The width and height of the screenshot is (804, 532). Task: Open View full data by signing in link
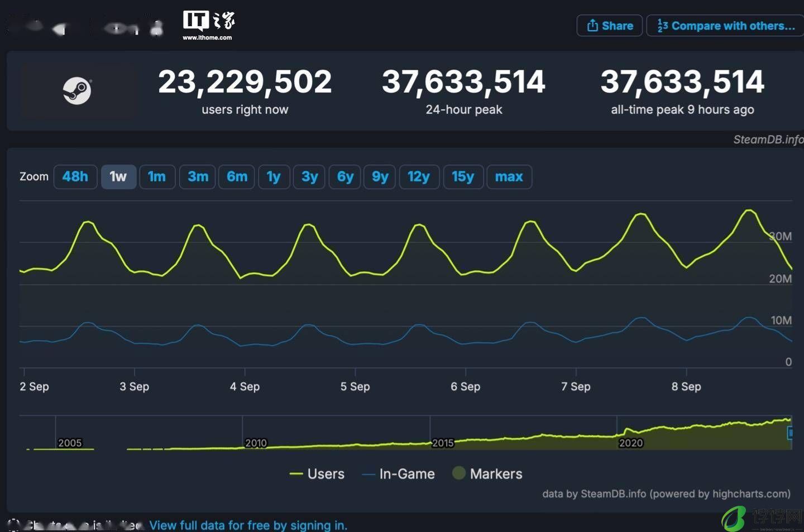[x=248, y=525]
